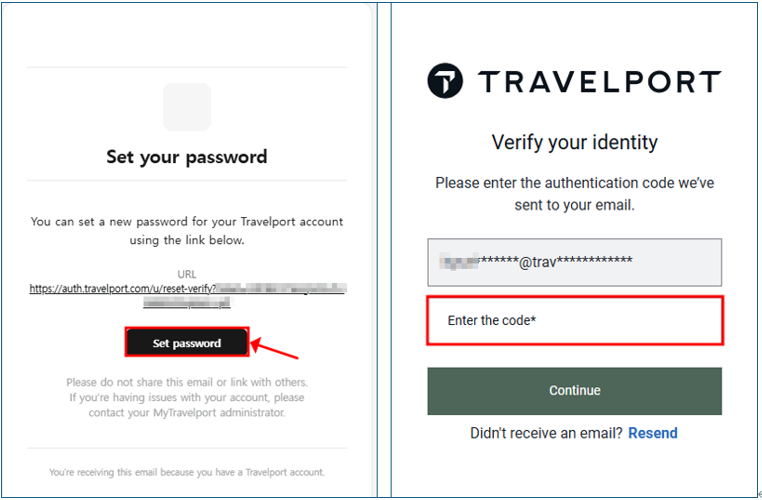This screenshot has height=500, width=762.
Task: Click the "Didn't receive an email?" text
Action: pos(546,433)
